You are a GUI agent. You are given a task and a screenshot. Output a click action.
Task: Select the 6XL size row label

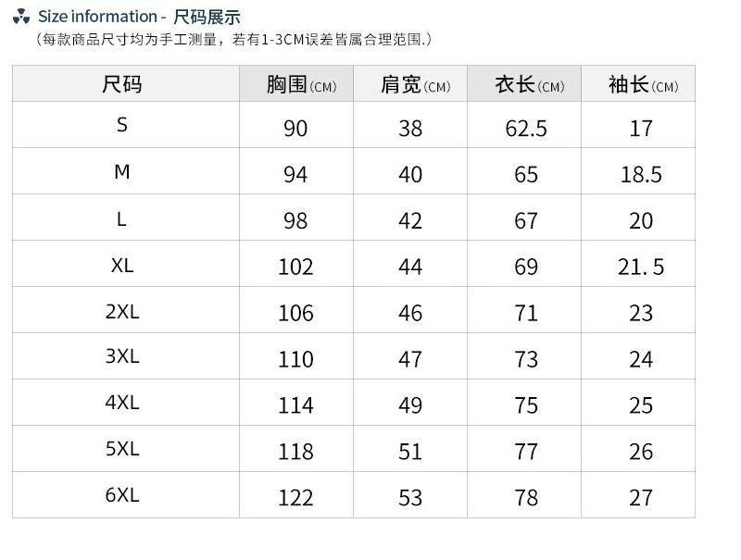click(122, 495)
